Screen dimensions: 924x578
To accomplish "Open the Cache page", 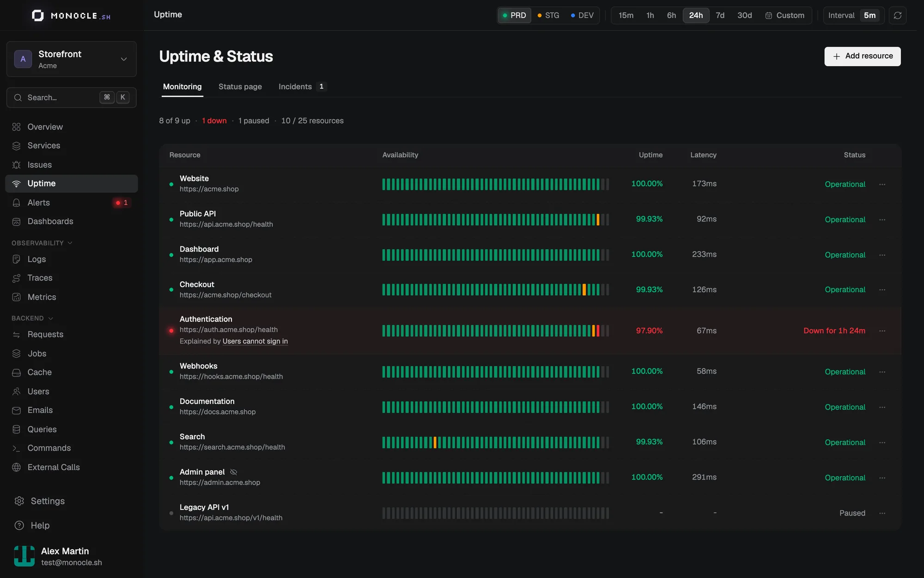I will pos(72,372).
